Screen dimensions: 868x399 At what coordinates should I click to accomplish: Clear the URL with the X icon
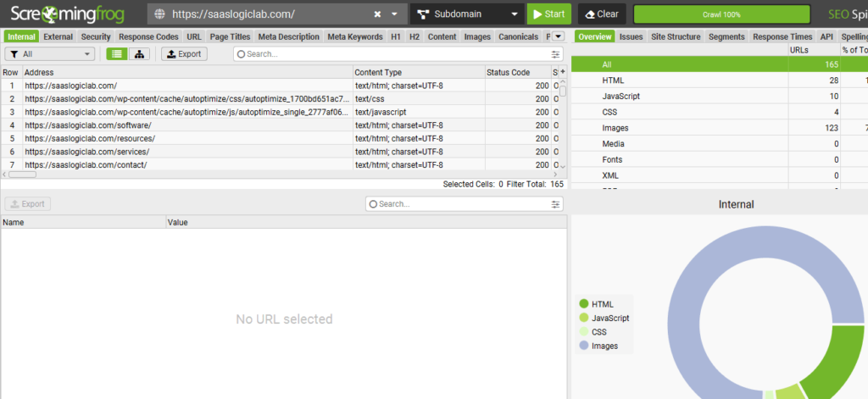[x=377, y=14]
